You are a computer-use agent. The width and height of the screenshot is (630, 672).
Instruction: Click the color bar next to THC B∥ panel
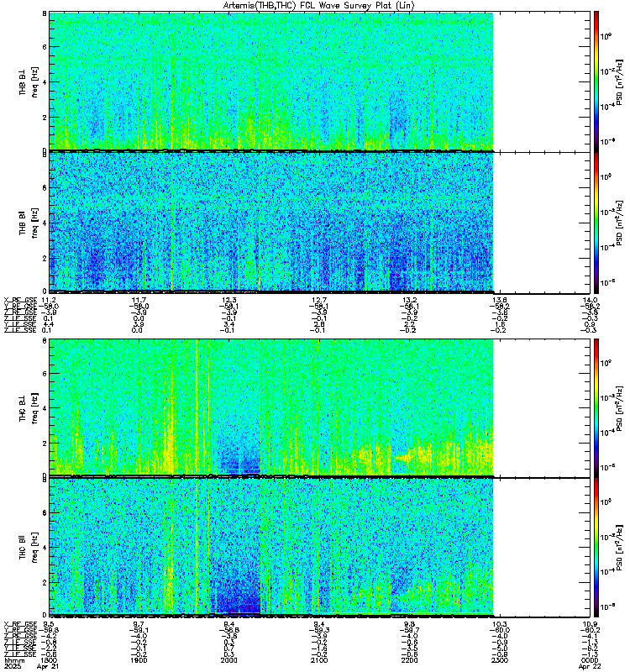click(596, 548)
